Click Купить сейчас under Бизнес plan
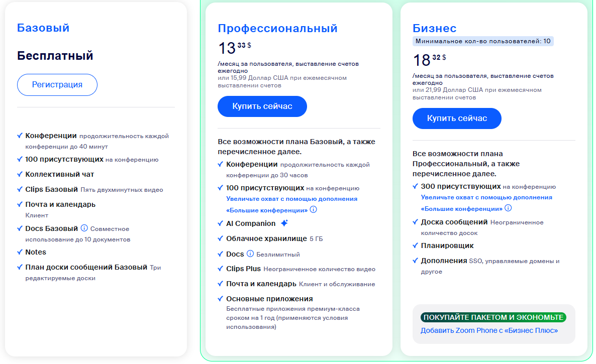The image size is (596, 364). (x=457, y=118)
